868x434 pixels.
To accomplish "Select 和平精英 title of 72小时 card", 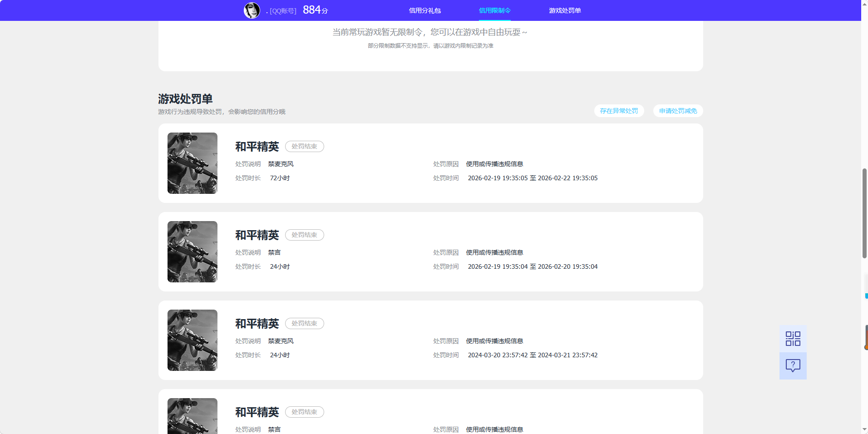I will coord(257,147).
